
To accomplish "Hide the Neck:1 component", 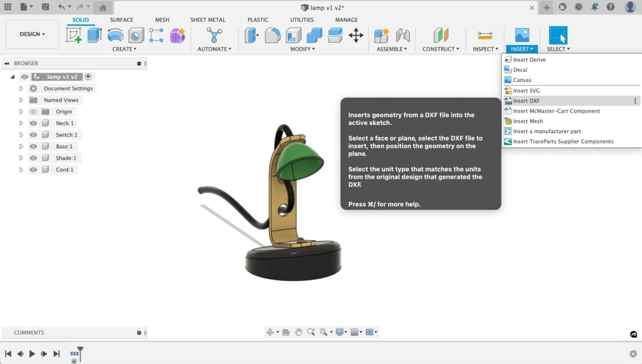I will pyautogui.click(x=33, y=123).
